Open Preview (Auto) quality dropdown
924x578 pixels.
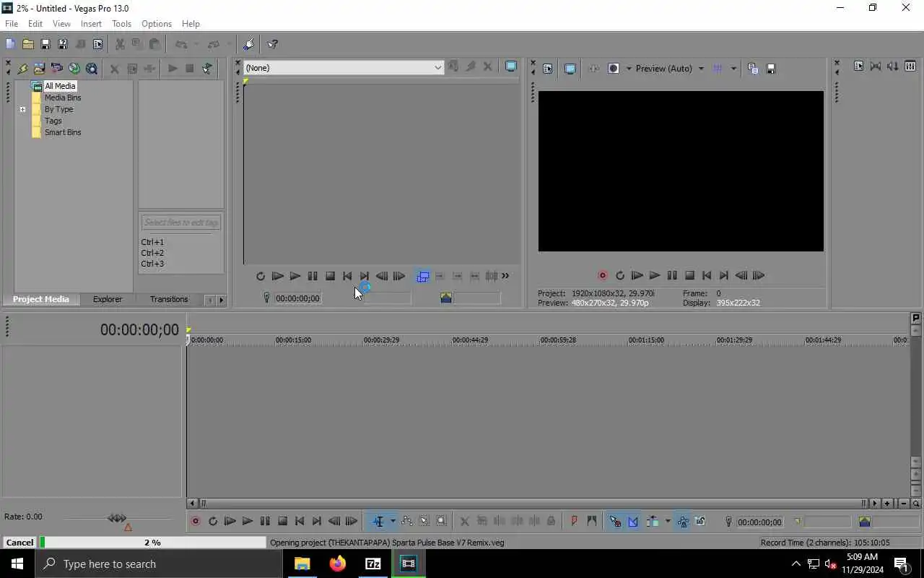(700, 69)
